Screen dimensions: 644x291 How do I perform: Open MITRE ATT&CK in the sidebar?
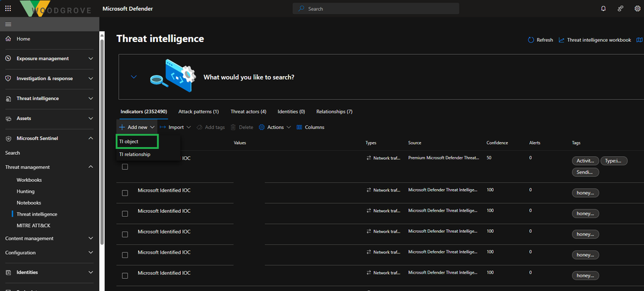point(34,226)
